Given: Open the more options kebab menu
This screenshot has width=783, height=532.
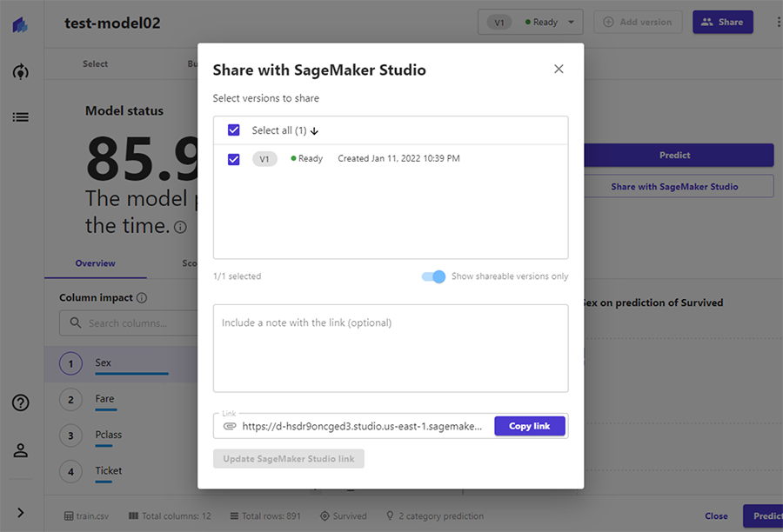Looking at the screenshot, I should point(778,22).
